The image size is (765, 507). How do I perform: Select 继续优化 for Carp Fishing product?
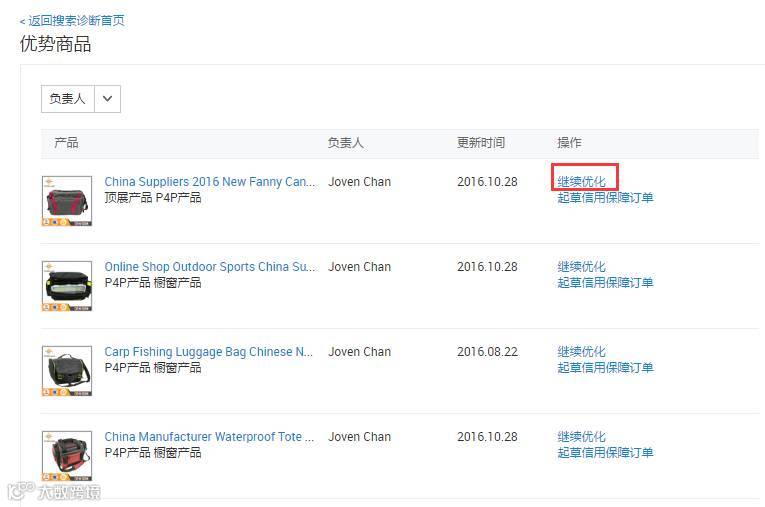(582, 351)
